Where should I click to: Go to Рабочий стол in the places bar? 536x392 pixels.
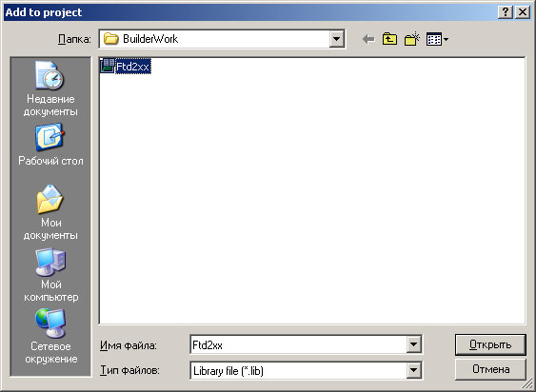(x=50, y=145)
